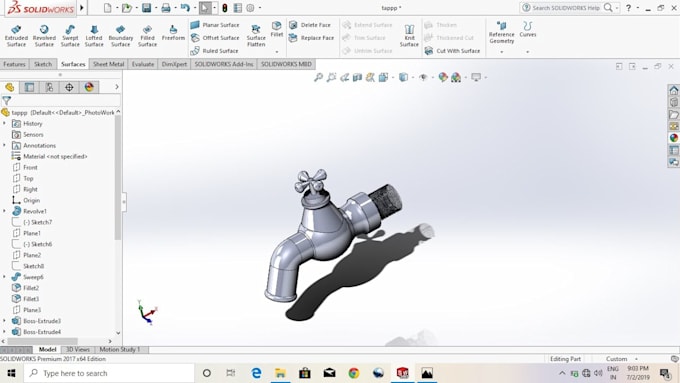Choose the Revolved Surface tool

pos(44,36)
